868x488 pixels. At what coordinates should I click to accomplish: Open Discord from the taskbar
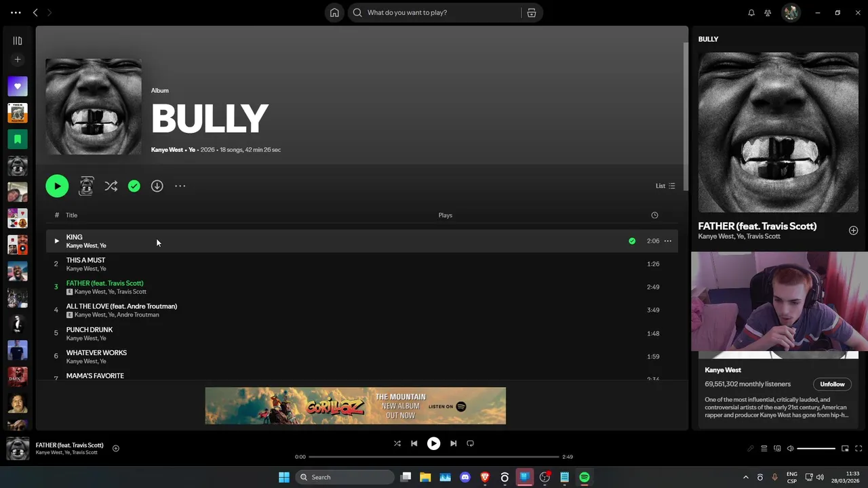[465, 477]
